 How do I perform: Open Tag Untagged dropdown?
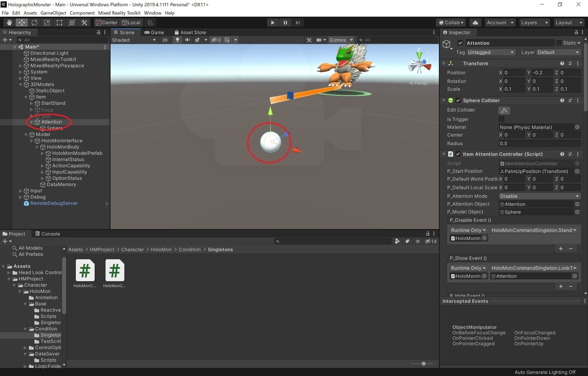[x=491, y=52]
